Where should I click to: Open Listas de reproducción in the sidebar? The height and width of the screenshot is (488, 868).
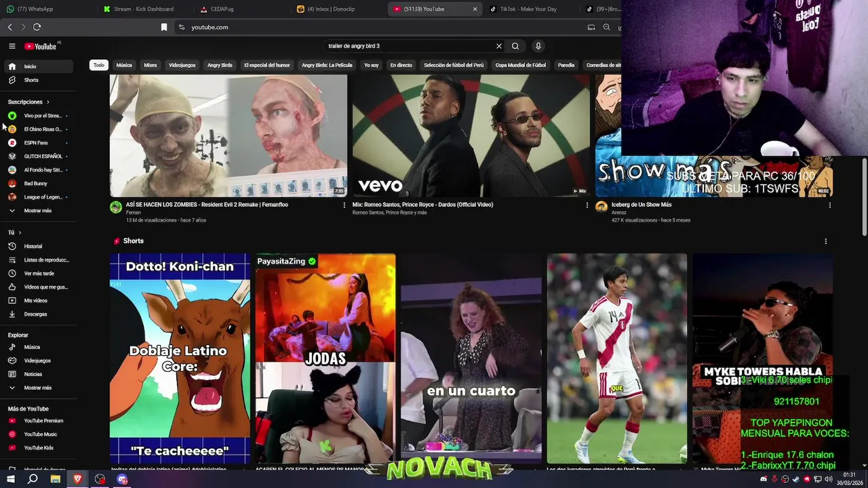[38, 260]
